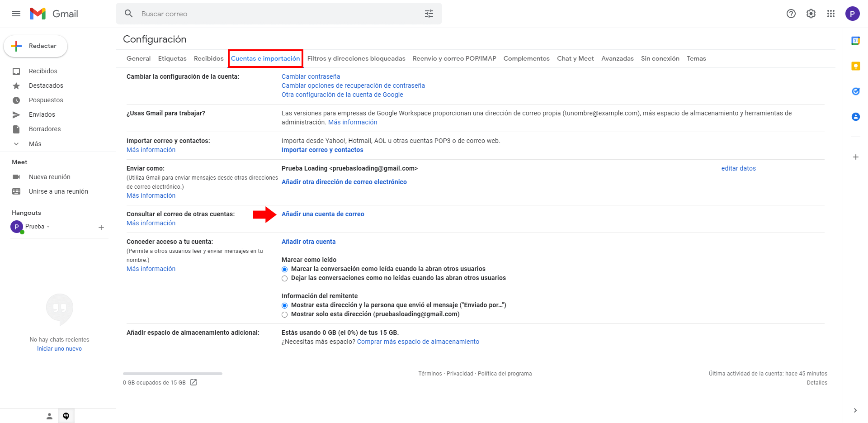
Task: Open the Términos footer link
Action: [430, 374]
